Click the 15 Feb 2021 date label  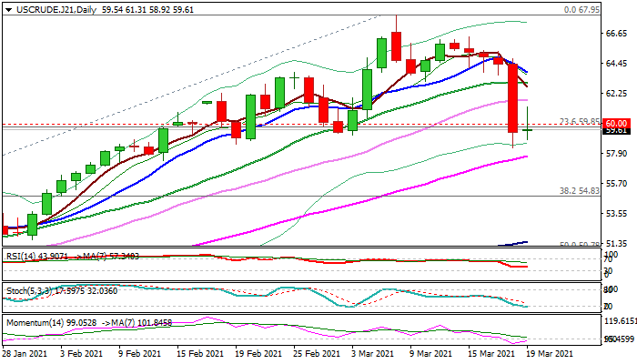point(199,353)
